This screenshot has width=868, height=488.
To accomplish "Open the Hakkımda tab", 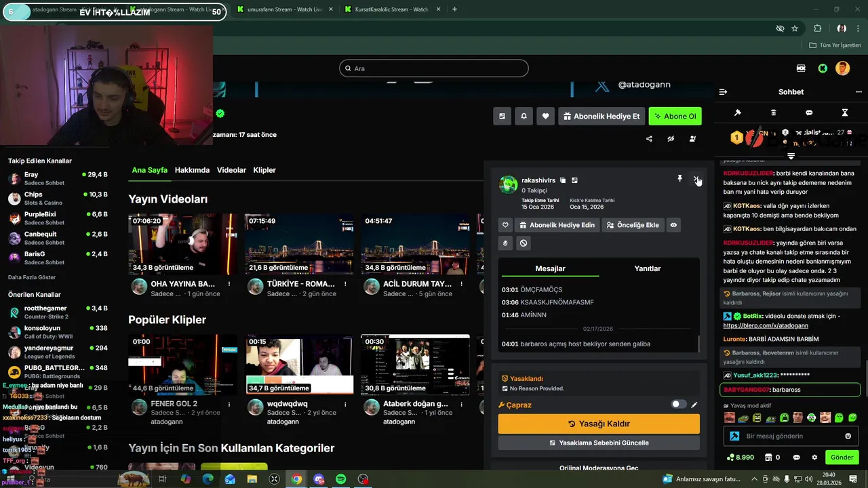I will point(192,170).
